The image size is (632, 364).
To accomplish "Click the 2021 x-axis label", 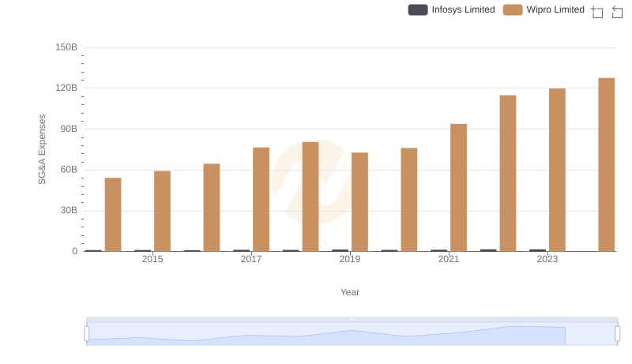I will click(449, 259).
